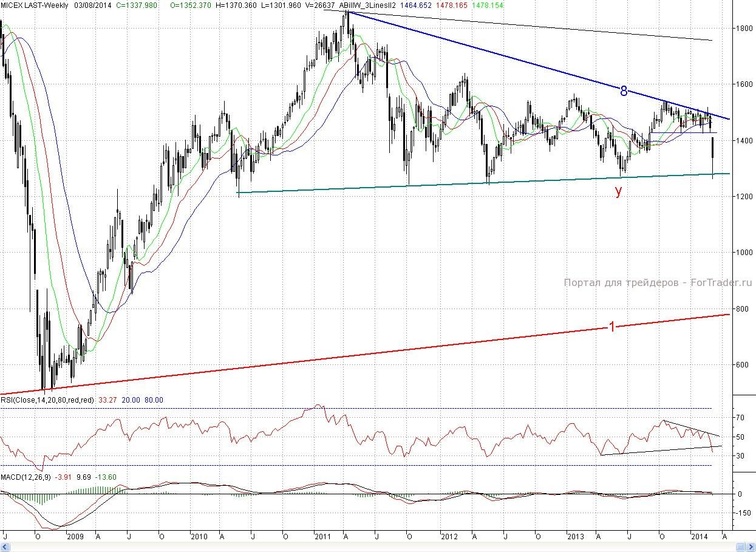The width and height of the screenshot is (756, 552).
Task: Select the 2009 year marker on time axis
Action: point(74,537)
